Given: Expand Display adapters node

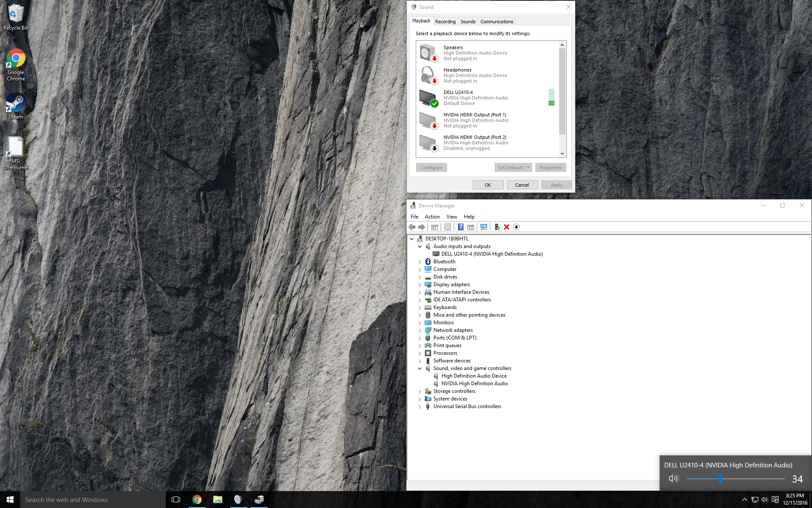Looking at the screenshot, I should (420, 284).
